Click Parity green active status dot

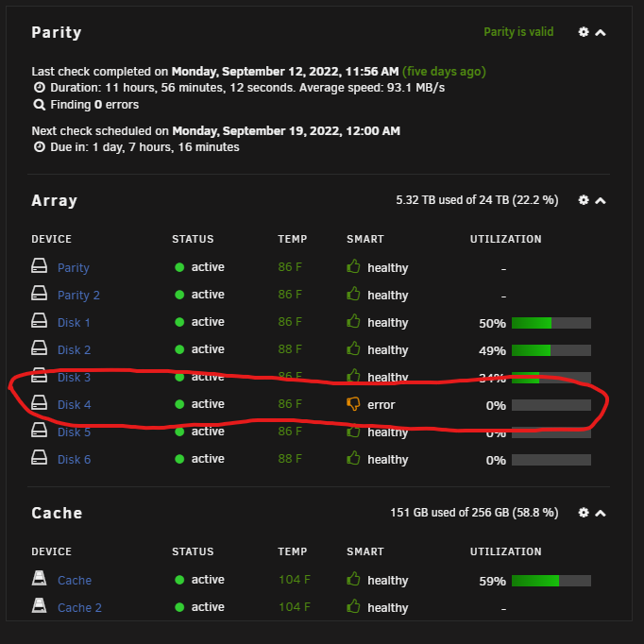(179, 267)
